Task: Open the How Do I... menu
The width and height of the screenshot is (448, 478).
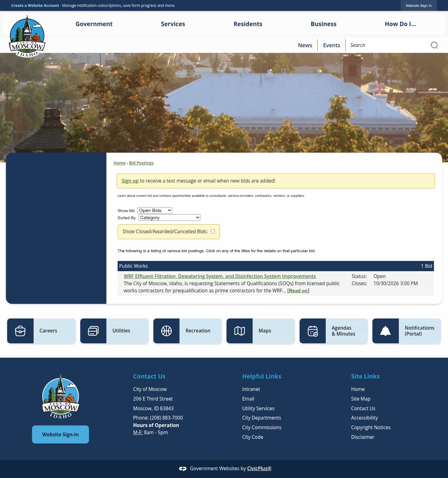Action: pyautogui.click(x=400, y=24)
